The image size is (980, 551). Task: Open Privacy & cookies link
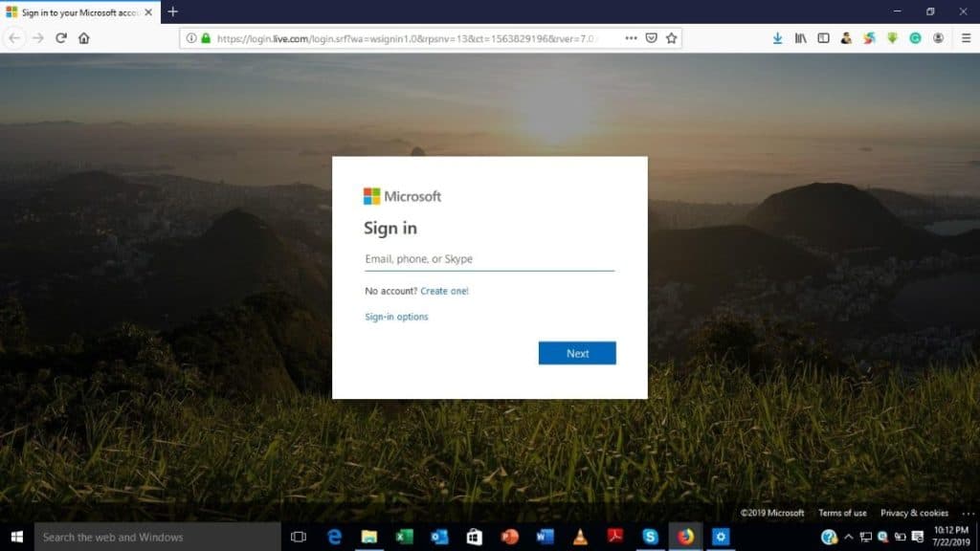[914, 513]
